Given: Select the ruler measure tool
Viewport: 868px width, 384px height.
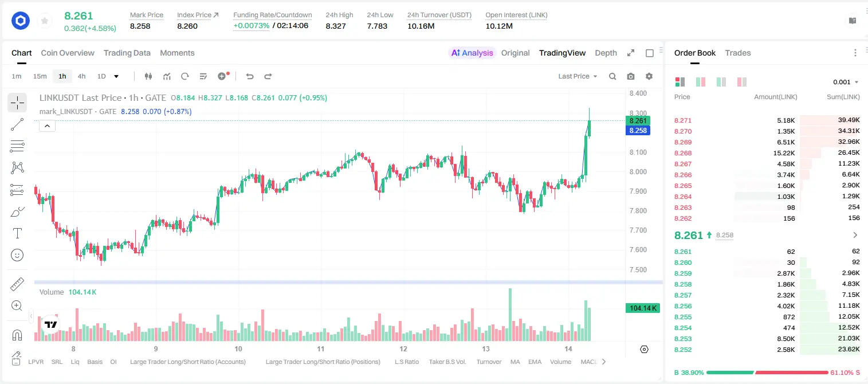Looking at the screenshot, I should (17, 284).
